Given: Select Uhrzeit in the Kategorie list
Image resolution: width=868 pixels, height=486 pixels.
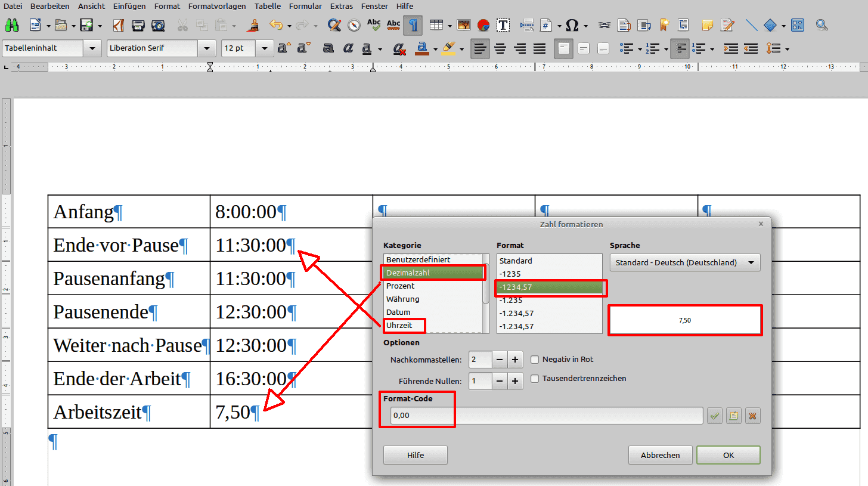Looking at the screenshot, I should (x=399, y=326).
